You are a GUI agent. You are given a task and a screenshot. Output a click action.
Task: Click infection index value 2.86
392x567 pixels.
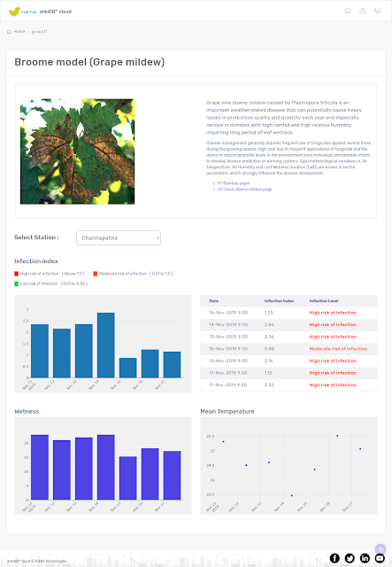[x=269, y=325]
